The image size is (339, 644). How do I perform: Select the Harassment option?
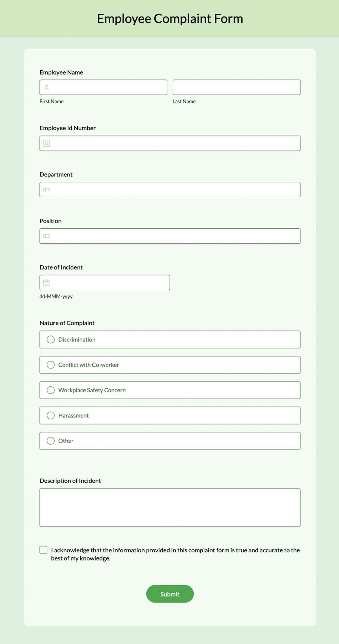[51, 415]
